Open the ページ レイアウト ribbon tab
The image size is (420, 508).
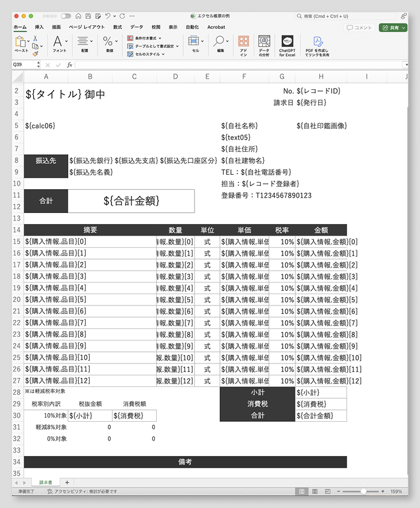click(87, 27)
